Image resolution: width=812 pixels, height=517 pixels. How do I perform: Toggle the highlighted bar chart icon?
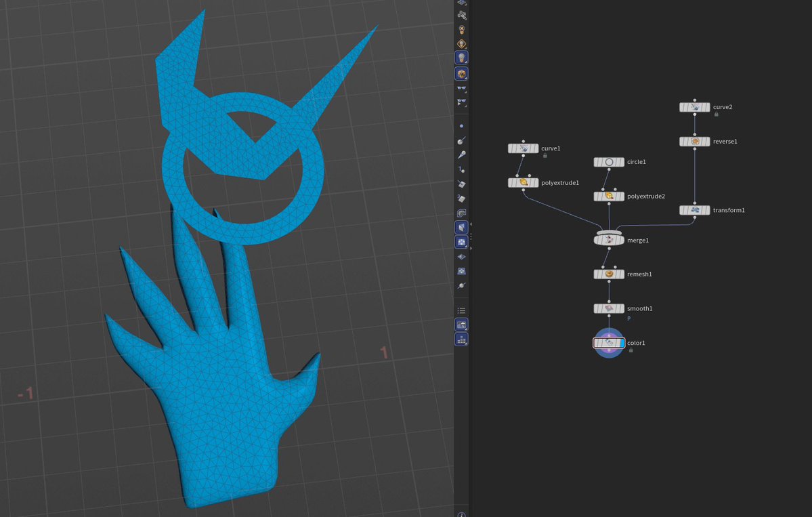click(x=461, y=339)
